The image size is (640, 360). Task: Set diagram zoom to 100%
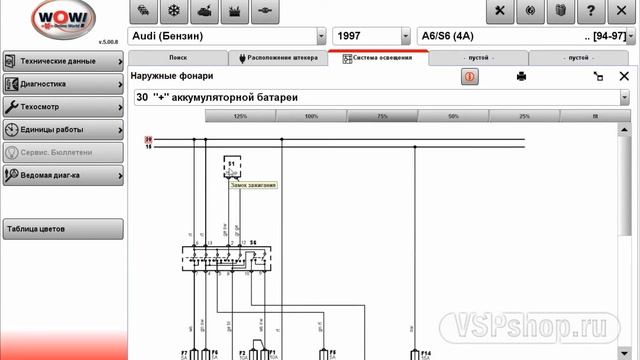[x=311, y=116]
